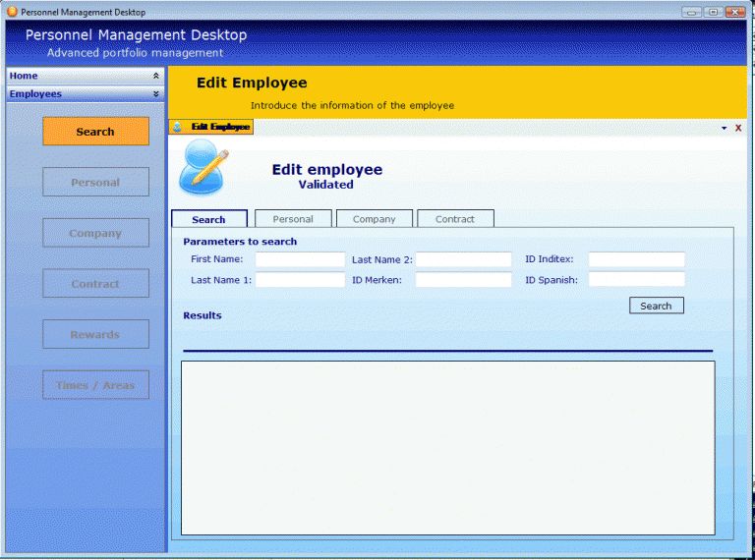
Task: Close the Edit Employee panel with red X
Action: click(x=738, y=128)
